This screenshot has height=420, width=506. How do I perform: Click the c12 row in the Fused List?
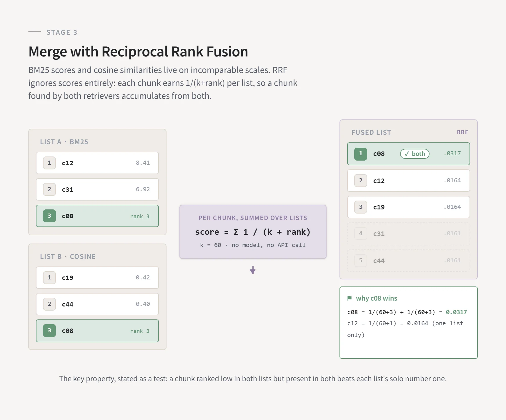pos(409,181)
